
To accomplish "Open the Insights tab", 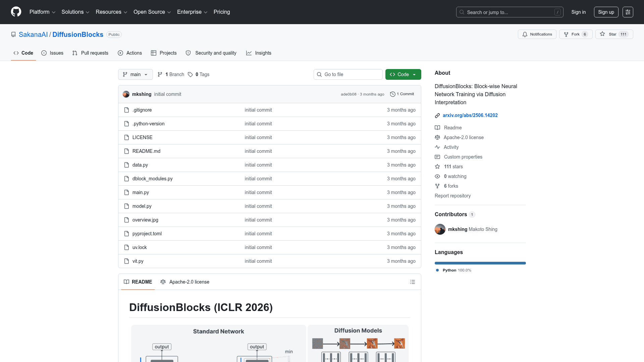I will point(259,53).
